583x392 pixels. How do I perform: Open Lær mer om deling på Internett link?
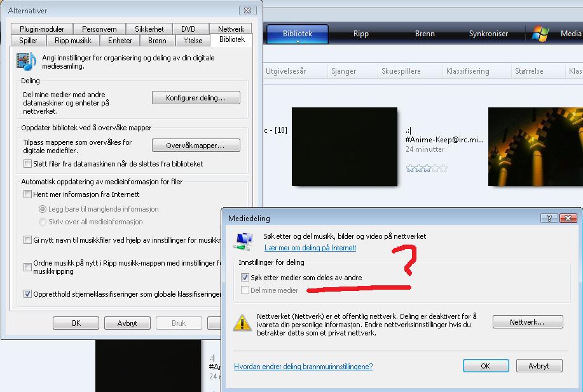click(x=310, y=248)
